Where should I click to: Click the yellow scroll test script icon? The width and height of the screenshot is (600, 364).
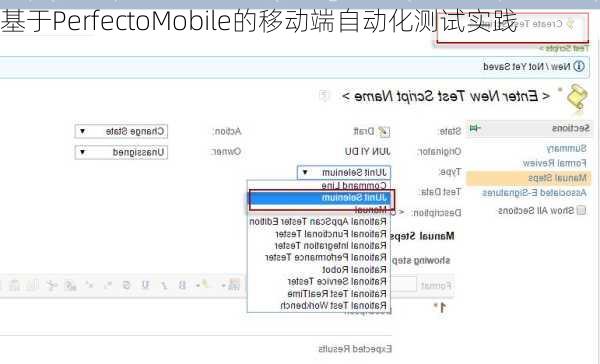[x=577, y=98]
